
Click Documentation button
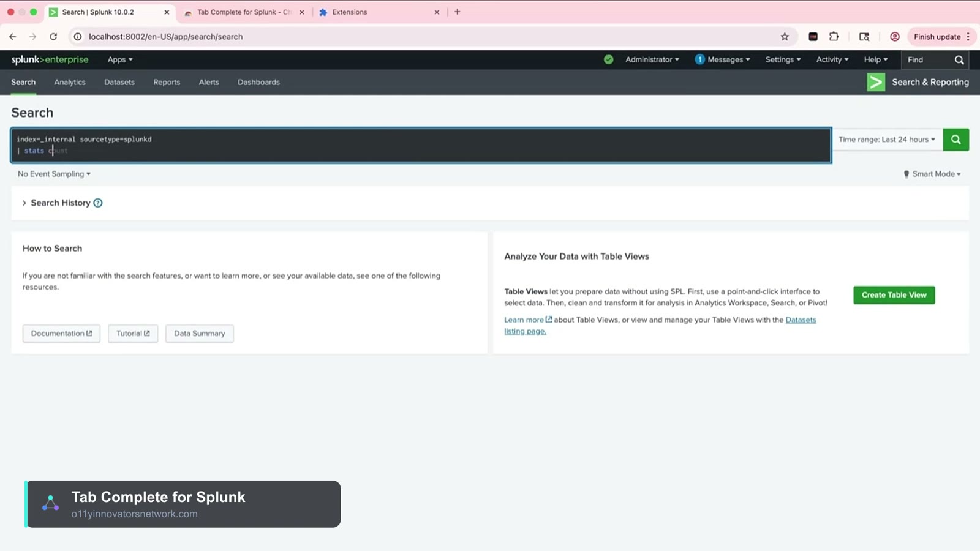tap(61, 334)
